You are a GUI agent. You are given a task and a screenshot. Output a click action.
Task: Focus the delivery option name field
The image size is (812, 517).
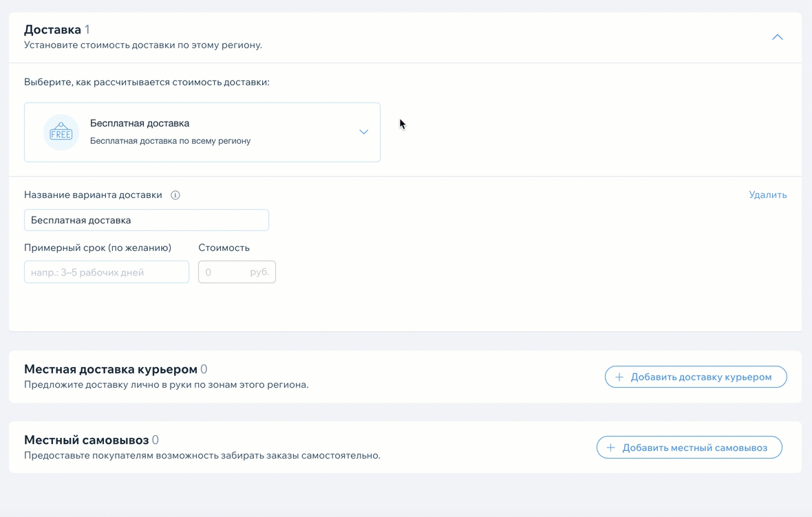[x=146, y=220]
